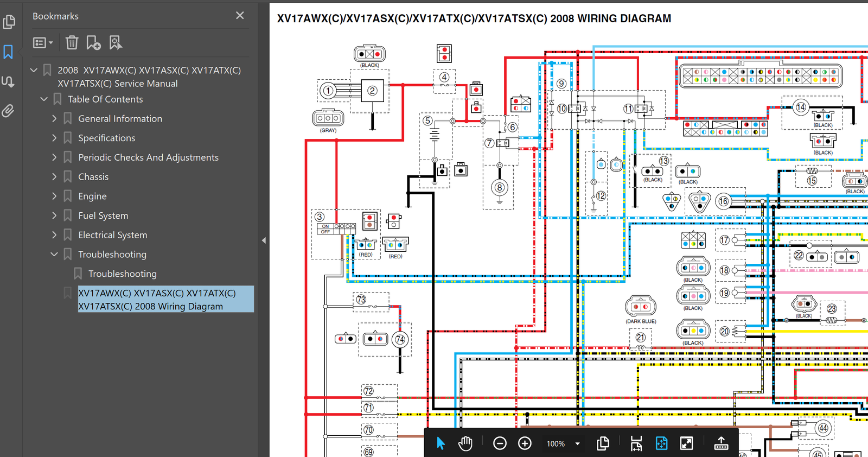Close the Bookmarks panel
Viewport: 868px width, 457px height.
coord(240,16)
